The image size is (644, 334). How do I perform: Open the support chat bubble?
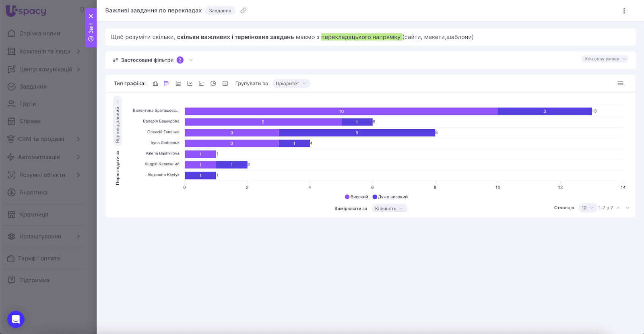(x=16, y=320)
